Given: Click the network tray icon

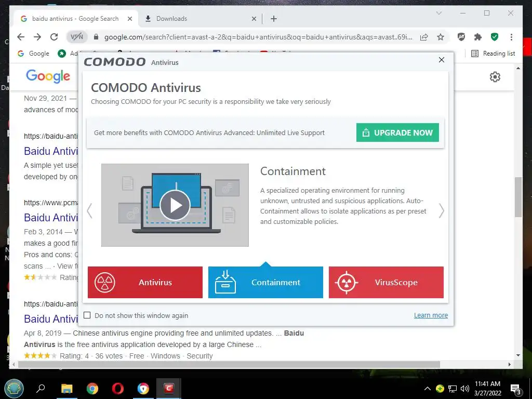Looking at the screenshot, I should (x=453, y=389).
